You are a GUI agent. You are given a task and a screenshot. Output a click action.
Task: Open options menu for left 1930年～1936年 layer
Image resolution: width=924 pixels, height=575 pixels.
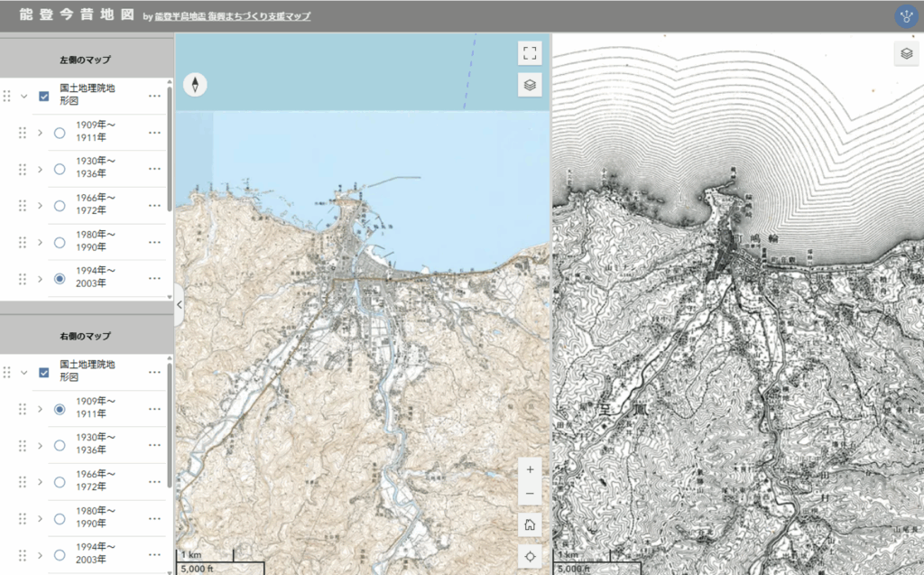tap(154, 169)
